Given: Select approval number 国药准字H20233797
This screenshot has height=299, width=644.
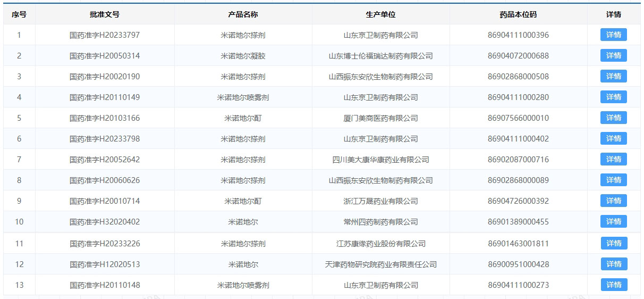Looking at the screenshot, I should coord(105,35).
